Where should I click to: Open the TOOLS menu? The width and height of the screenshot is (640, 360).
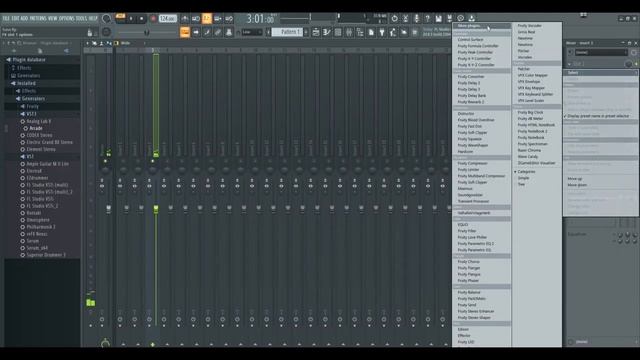click(82, 18)
